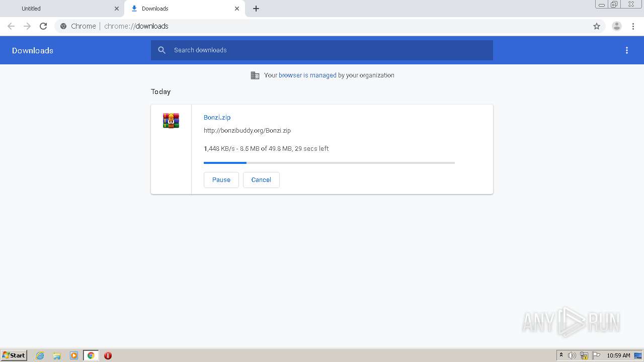
Task: Launch Internet Explorer from the taskbar
Action: tap(40, 355)
